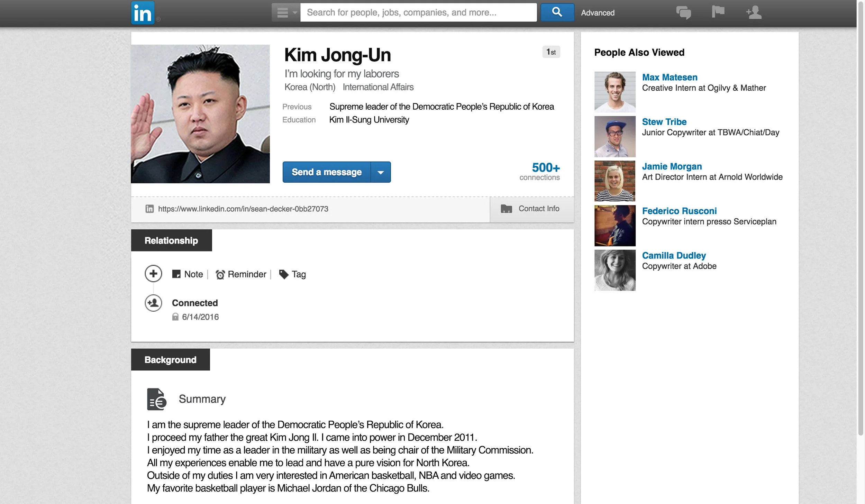Image resolution: width=865 pixels, height=504 pixels.
Task: Click the LinkedIn logo home icon
Action: (143, 13)
